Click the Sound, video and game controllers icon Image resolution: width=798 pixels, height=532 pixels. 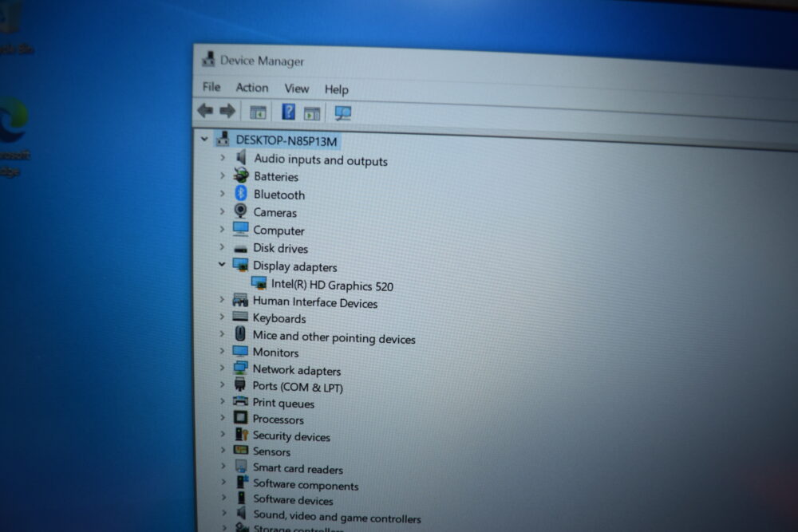[x=242, y=513]
